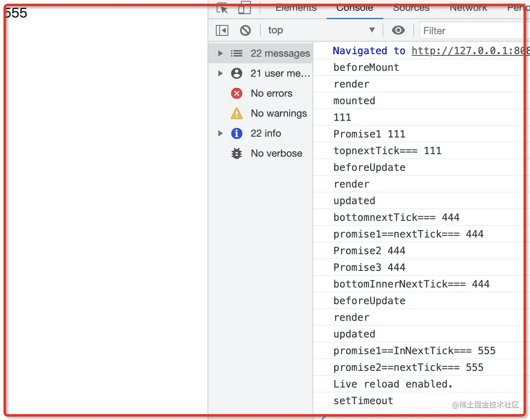The height and width of the screenshot is (420, 530).
Task: Select the user messages person icon
Action: click(237, 73)
